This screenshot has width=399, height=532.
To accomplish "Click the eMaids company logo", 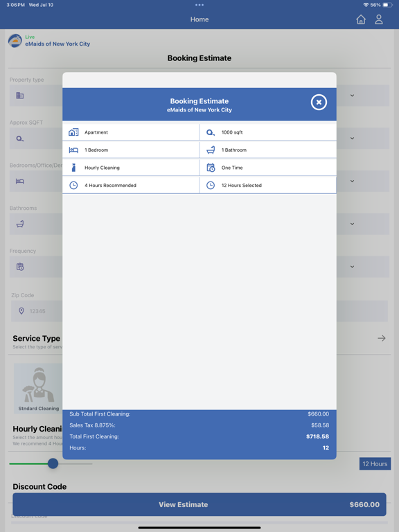I will click(x=15, y=41).
